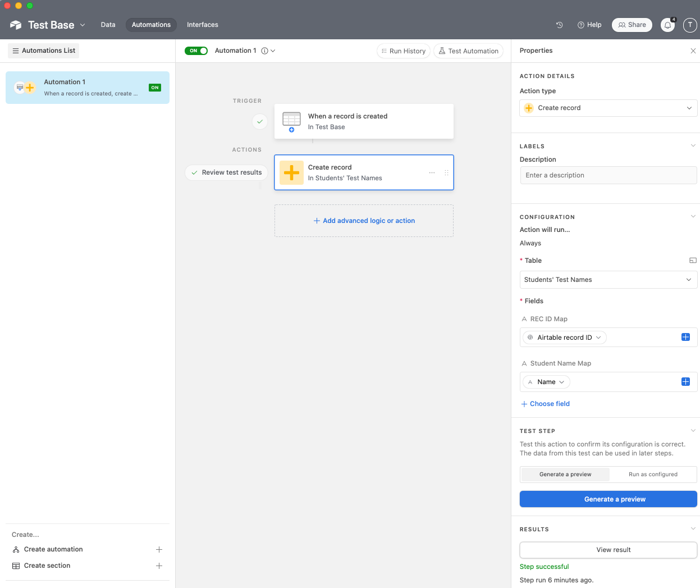Viewport: 700px width, 588px height.
Task: Select the When a record is created trigger card
Action: pyautogui.click(x=364, y=121)
